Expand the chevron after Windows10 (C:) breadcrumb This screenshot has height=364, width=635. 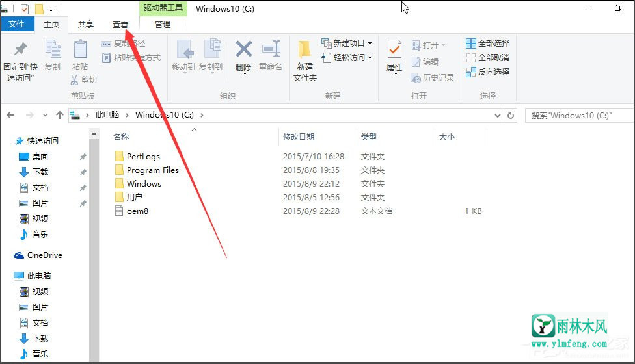click(x=202, y=115)
